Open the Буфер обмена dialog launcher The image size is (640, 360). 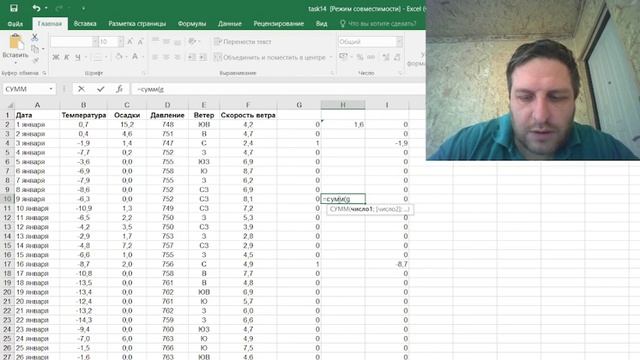[x=44, y=73]
